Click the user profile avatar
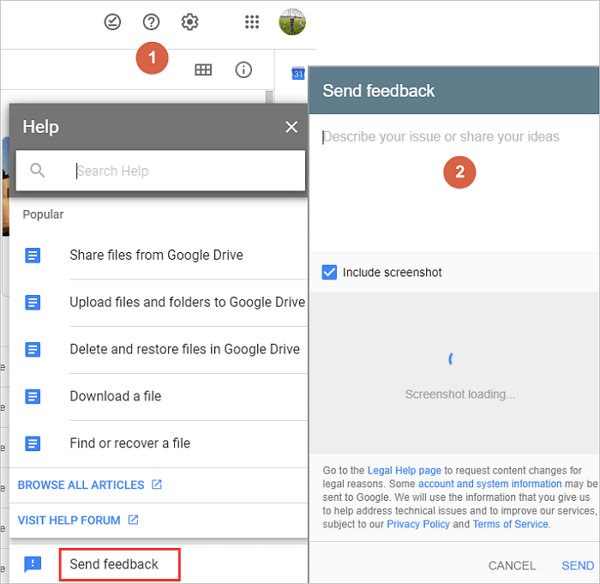This screenshot has width=600, height=584. point(291,22)
